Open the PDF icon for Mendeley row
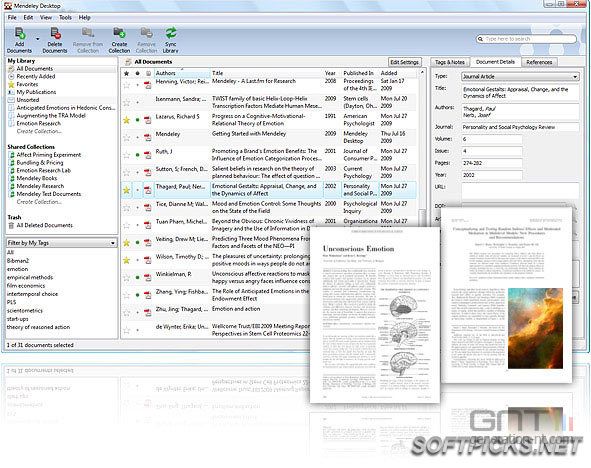The image size is (591, 468). 148,138
